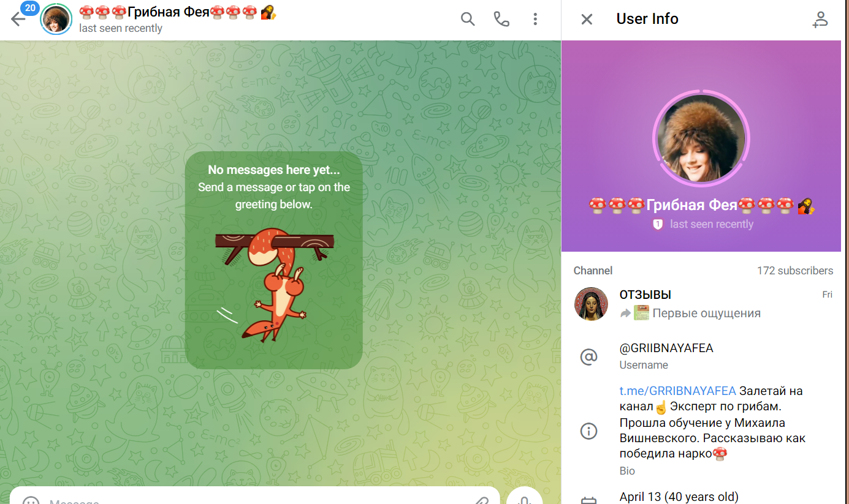
Task: Click the add contact icon in User Info
Action: (820, 20)
